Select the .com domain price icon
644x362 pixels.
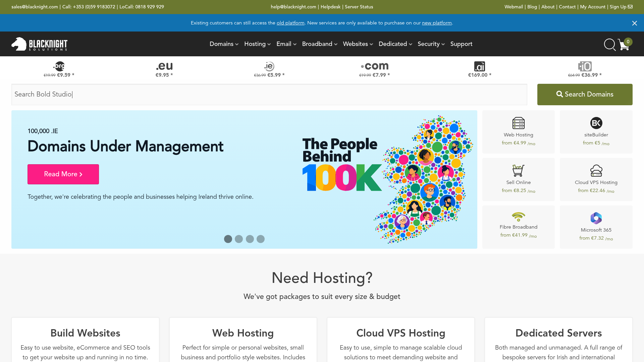tap(375, 66)
